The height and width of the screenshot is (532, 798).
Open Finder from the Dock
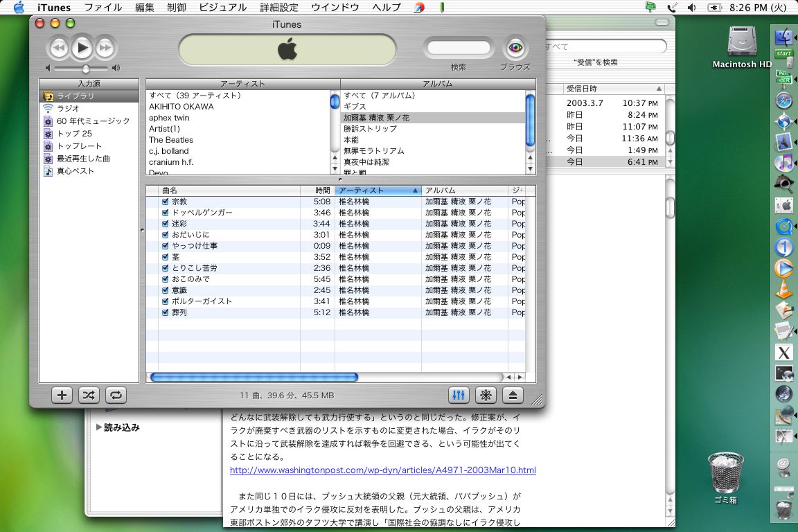click(x=783, y=37)
